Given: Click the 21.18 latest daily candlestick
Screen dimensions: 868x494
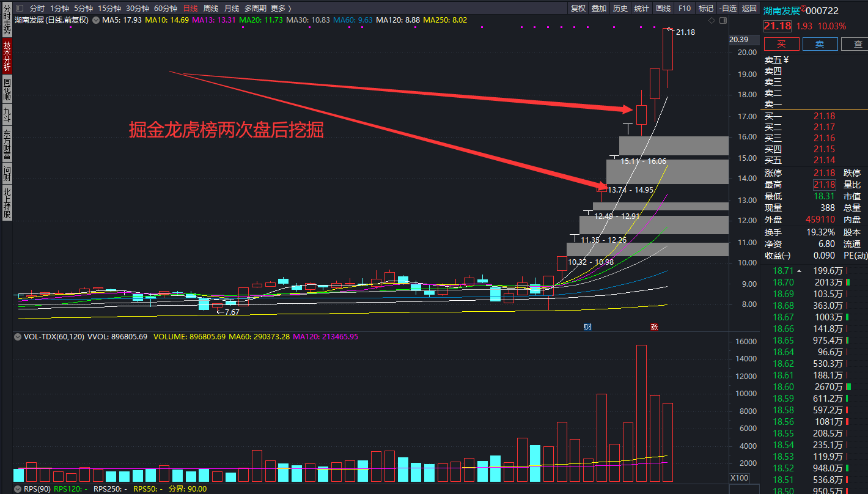Looking at the screenshot, I should 668,50.
